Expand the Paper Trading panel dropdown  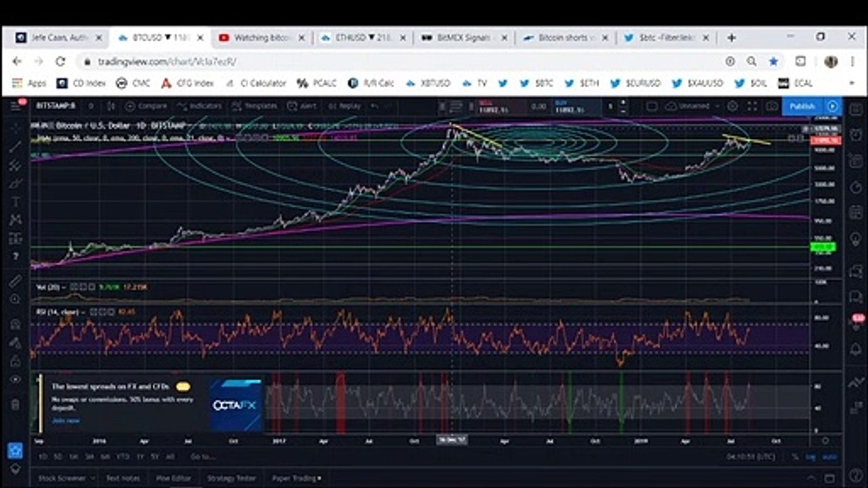296,478
